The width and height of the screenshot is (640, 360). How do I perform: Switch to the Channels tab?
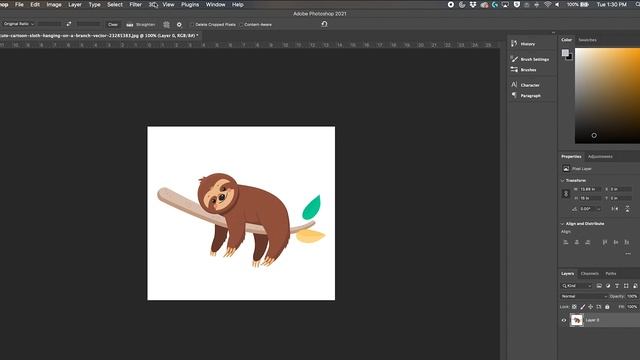(589, 273)
